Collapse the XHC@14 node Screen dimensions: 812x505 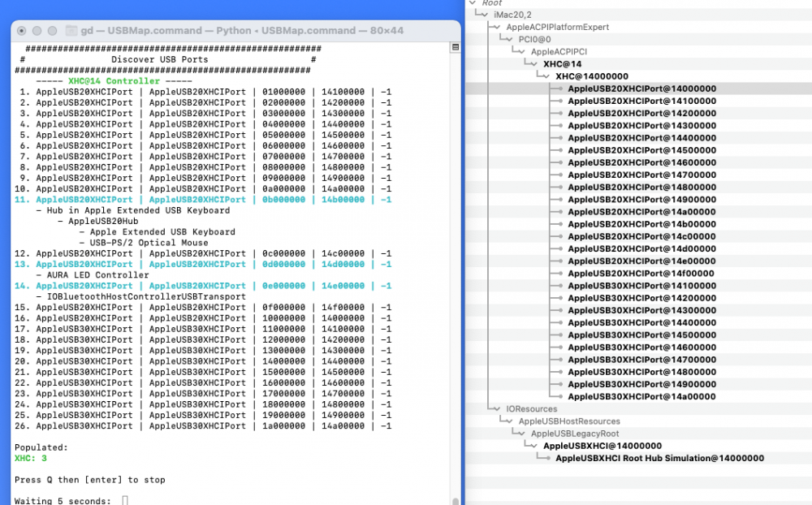pos(534,63)
